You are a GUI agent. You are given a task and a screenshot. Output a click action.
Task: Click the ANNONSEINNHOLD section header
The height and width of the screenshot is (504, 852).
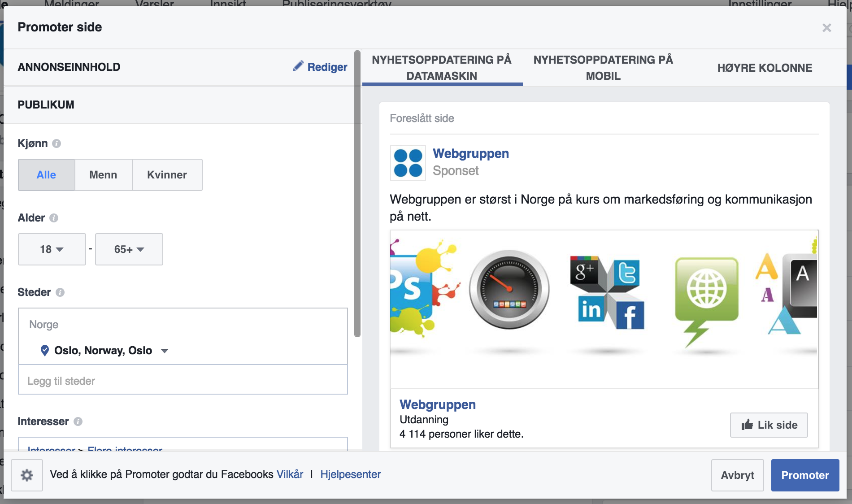pyautogui.click(x=69, y=67)
